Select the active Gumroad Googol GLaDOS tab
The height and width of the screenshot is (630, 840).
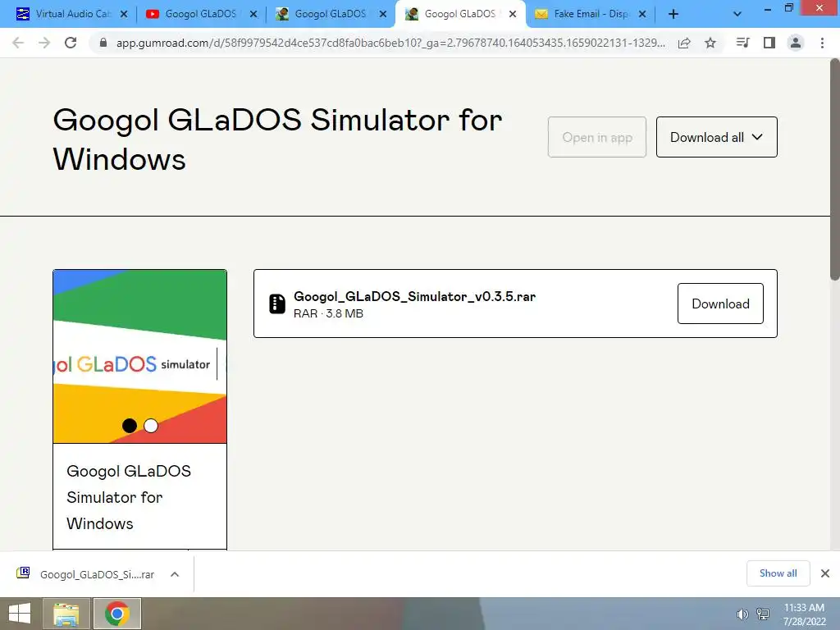[459, 14]
